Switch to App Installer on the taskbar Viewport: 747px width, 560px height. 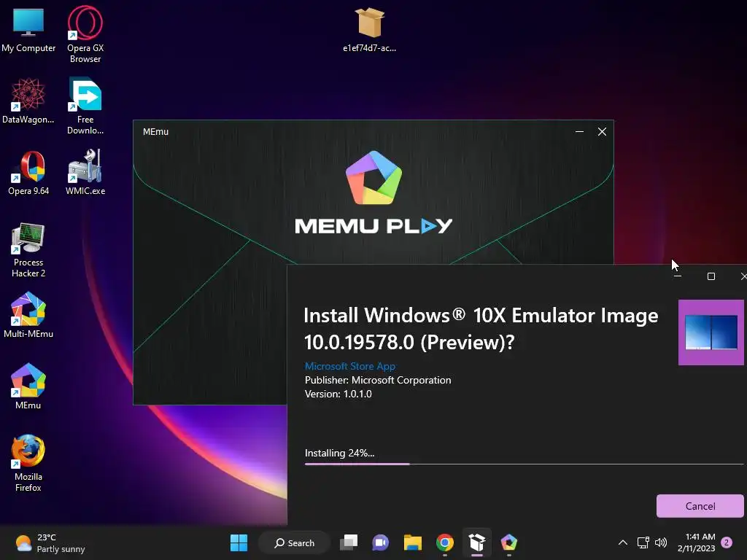(x=477, y=542)
